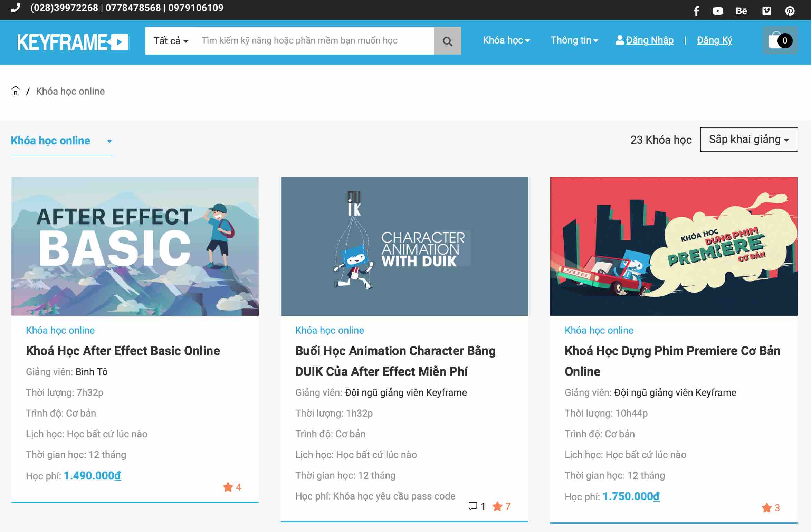Click the 23 Khóa học count text

tap(661, 140)
